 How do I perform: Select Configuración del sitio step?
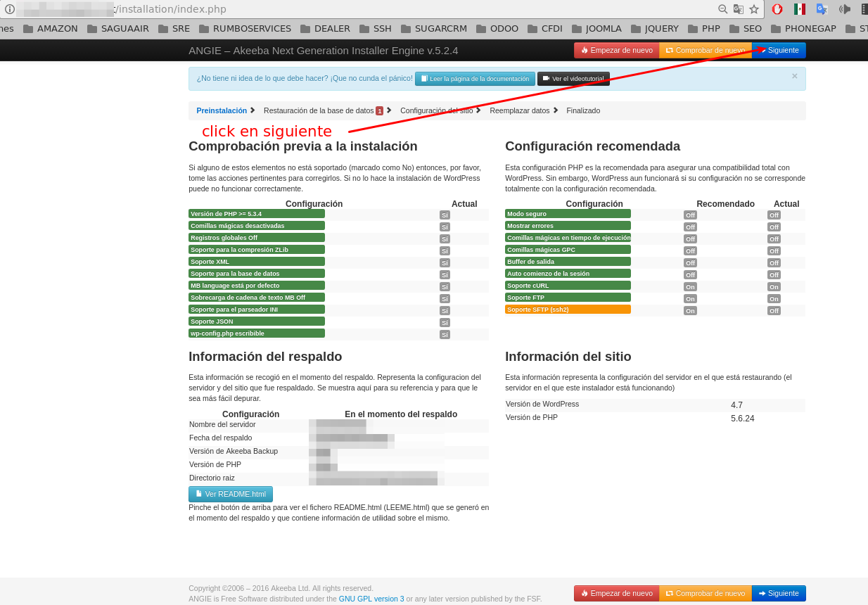click(x=437, y=110)
